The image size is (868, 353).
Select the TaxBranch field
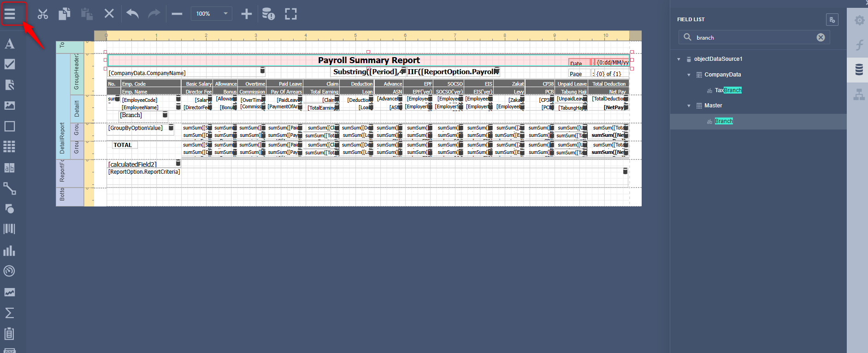(x=728, y=90)
